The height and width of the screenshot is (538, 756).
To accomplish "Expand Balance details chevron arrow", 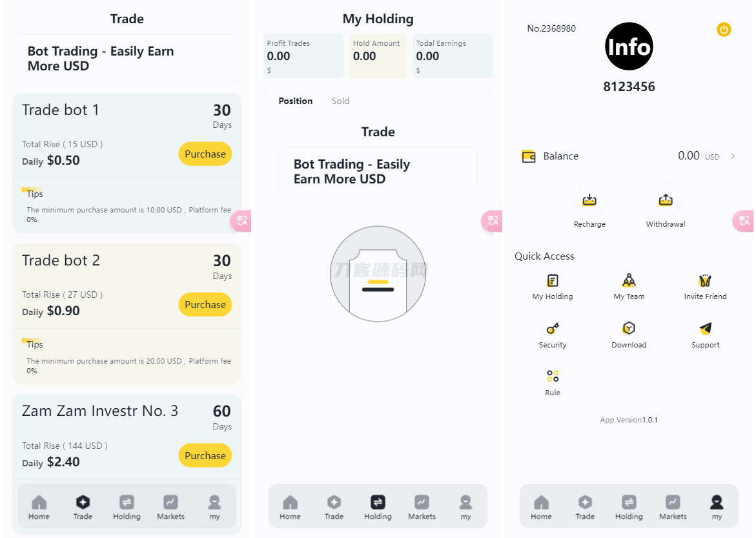I will pyautogui.click(x=733, y=156).
